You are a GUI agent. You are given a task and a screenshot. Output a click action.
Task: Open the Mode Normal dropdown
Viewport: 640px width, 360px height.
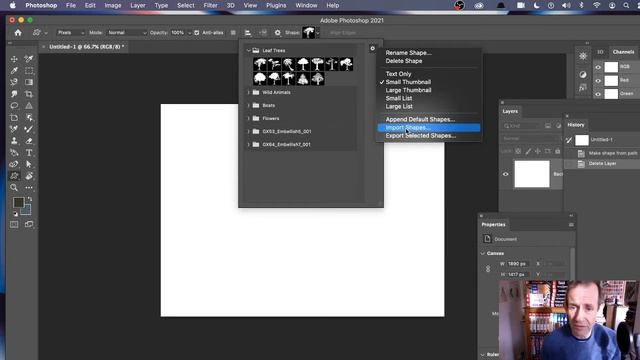pyautogui.click(x=127, y=33)
